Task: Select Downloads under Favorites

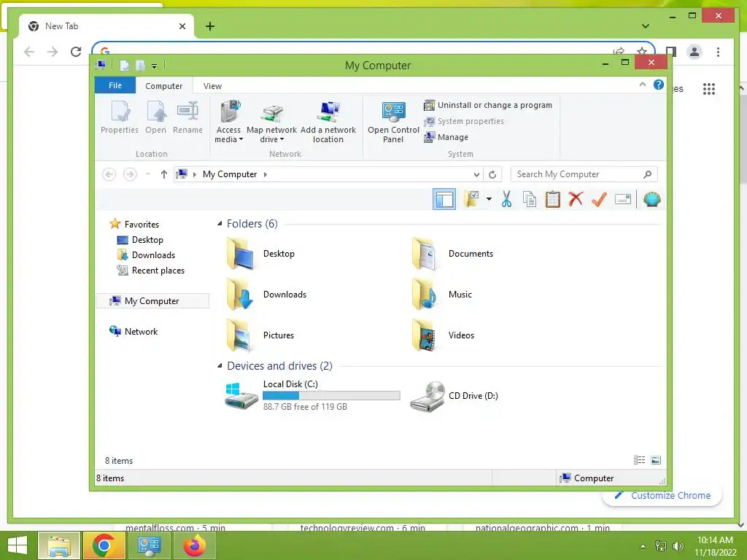Action: (146, 254)
